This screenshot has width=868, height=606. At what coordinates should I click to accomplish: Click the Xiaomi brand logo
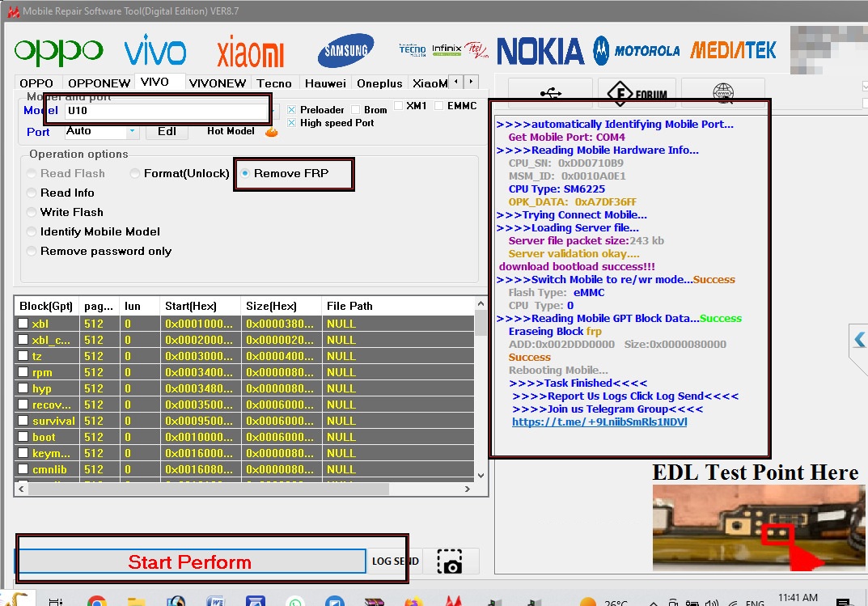[250, 53]
